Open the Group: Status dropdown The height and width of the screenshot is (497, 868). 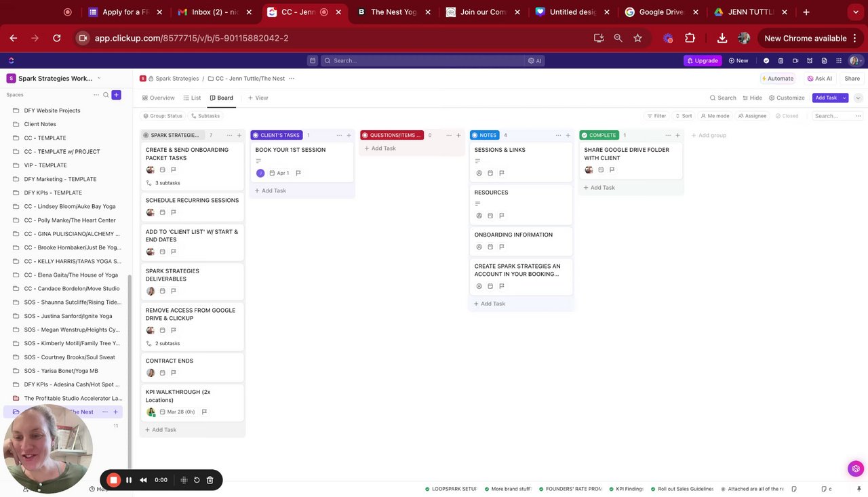click(162, 116)
